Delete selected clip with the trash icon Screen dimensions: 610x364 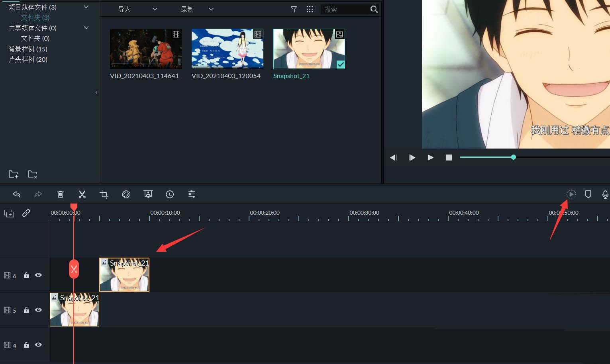pos(60,194)
